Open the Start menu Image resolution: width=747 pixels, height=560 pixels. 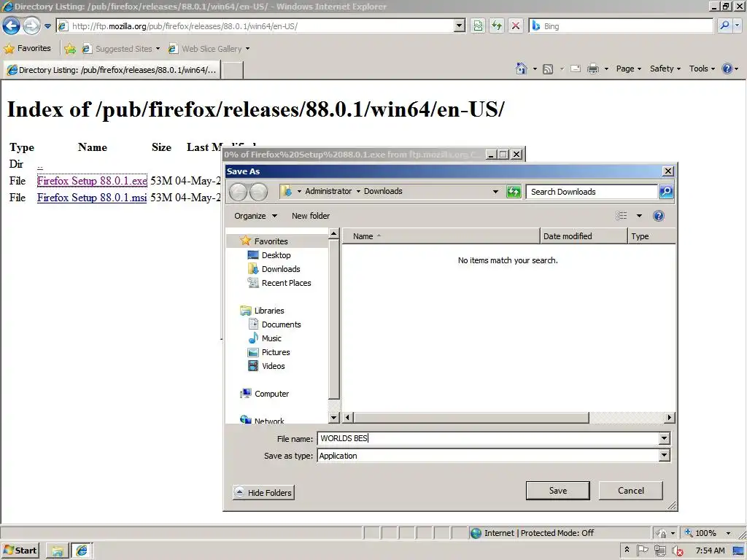20,551
